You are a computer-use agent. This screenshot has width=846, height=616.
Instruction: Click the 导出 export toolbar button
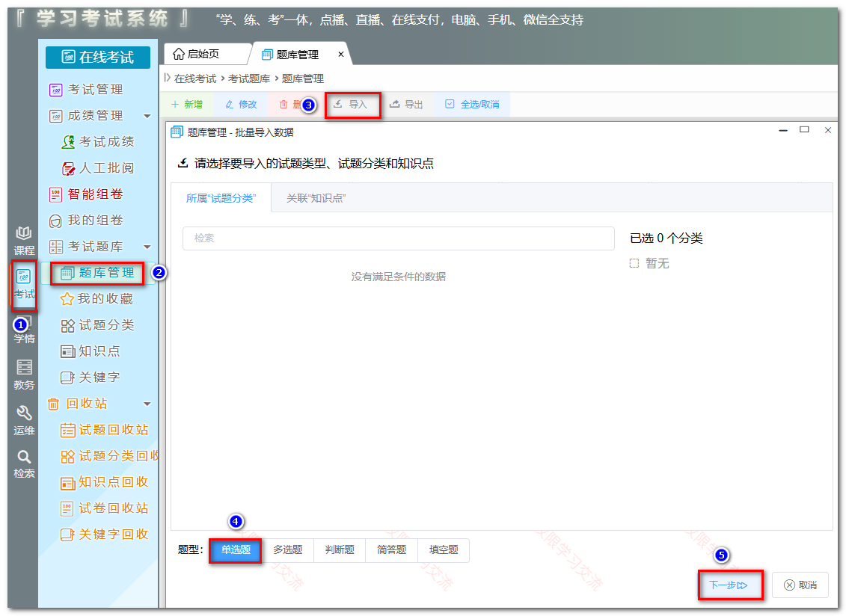(405, 105)
